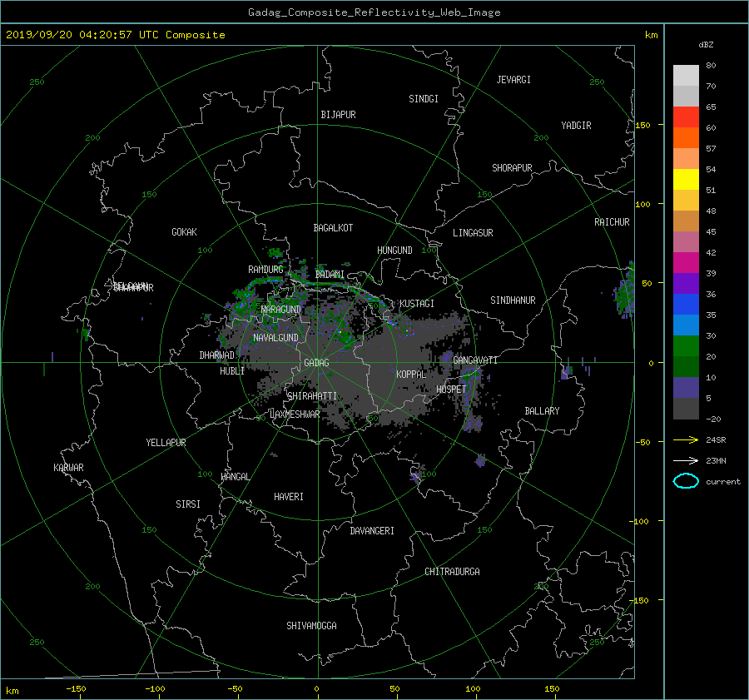This screenshot has width=749, height=700.
Task: Click the SHIVAMOGGA city label
Action: pos(311,626)
